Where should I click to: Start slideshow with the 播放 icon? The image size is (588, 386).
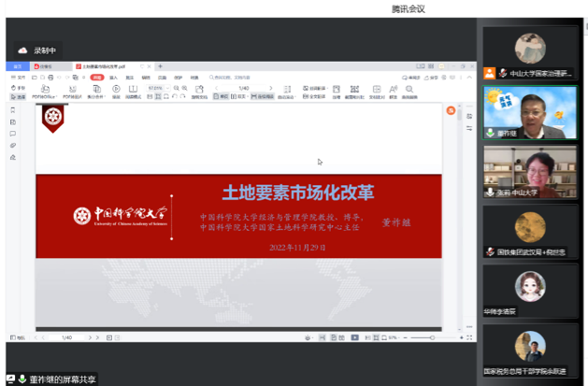coord(116,90)
